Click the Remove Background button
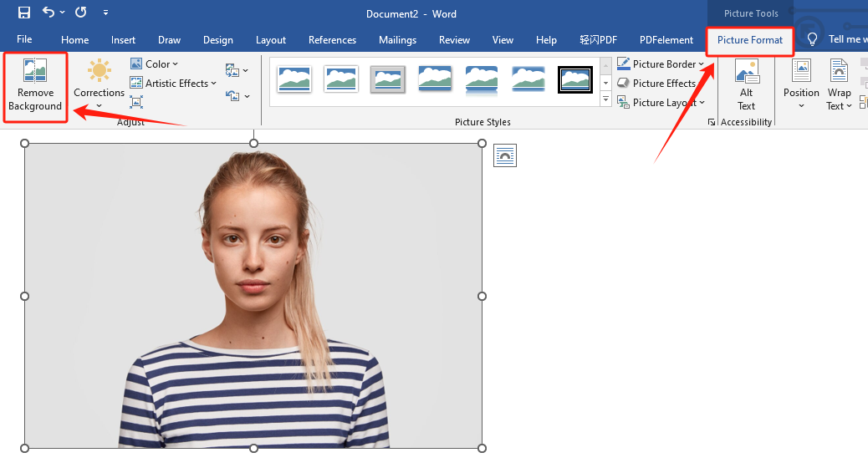Screen dimensions: 868x473 tap(35, 86)
